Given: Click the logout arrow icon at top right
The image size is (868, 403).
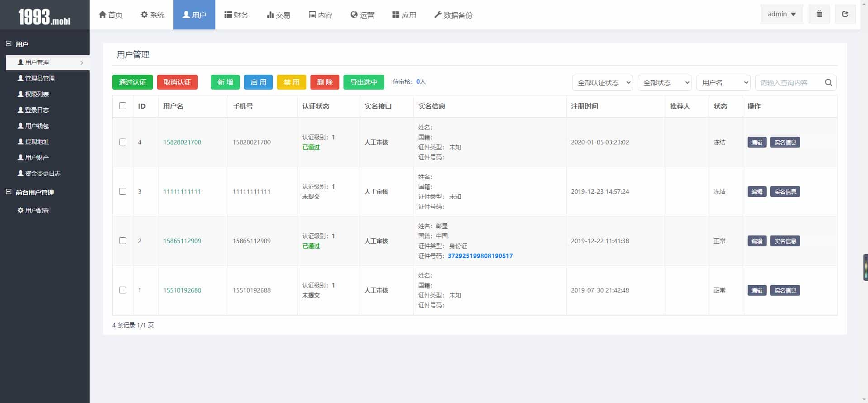Looking at the screenshot, I should (x=844, y=14).
